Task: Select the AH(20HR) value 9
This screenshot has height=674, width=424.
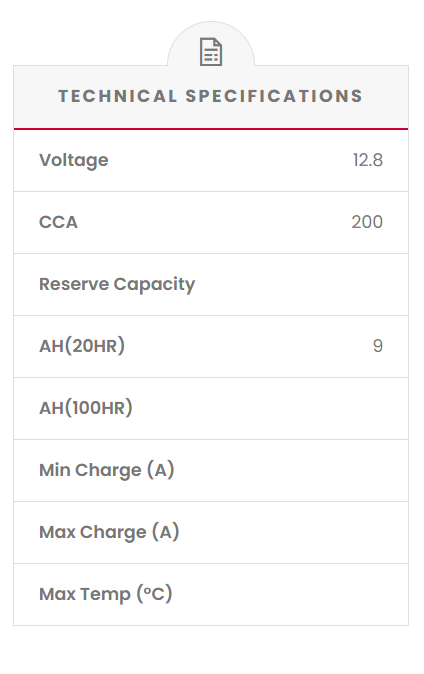Action: click(378, 346)
